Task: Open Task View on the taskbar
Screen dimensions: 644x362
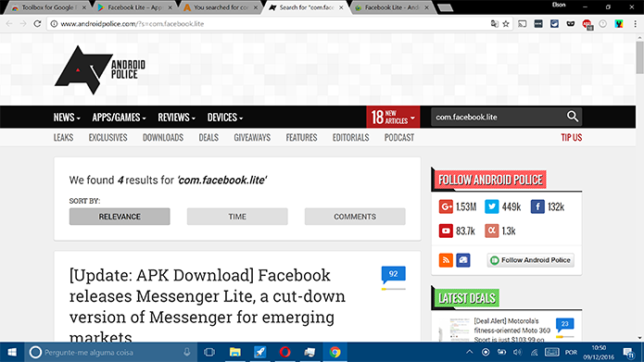Action: pos(209,352)
